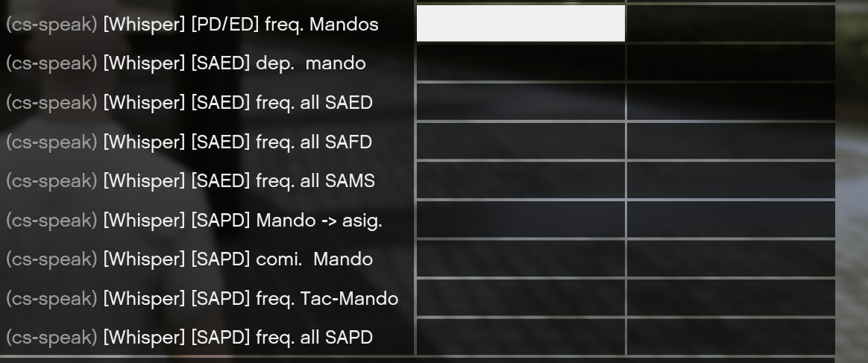Screen dimensions: 868x363
Task: Click secondary binding for SAPD comi. Mando
Action: (731, 259)
